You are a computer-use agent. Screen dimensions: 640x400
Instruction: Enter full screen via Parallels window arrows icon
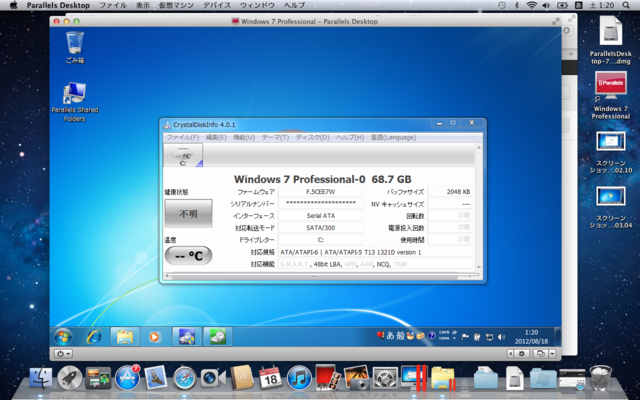tap(556, 21)
